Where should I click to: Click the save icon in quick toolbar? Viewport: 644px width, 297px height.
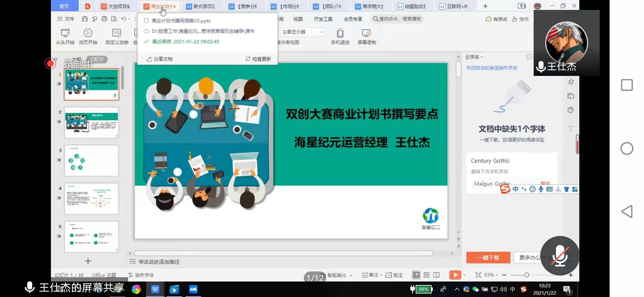(85, 19)
